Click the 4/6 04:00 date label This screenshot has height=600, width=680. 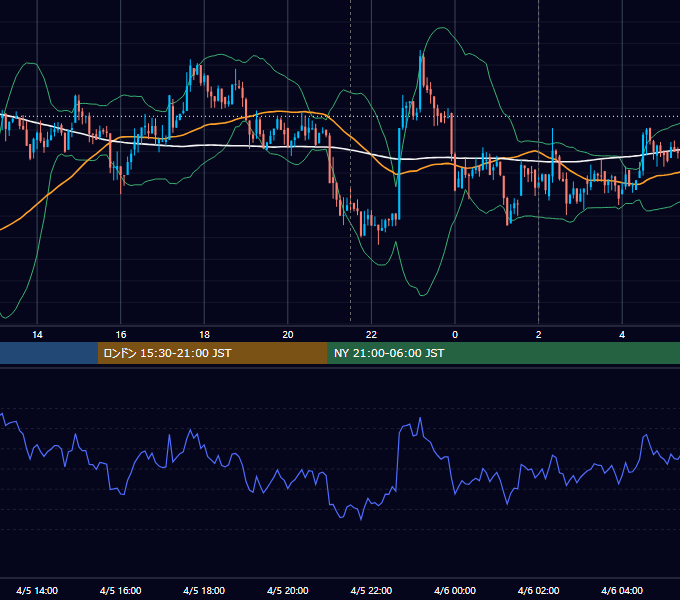[622, 591]
